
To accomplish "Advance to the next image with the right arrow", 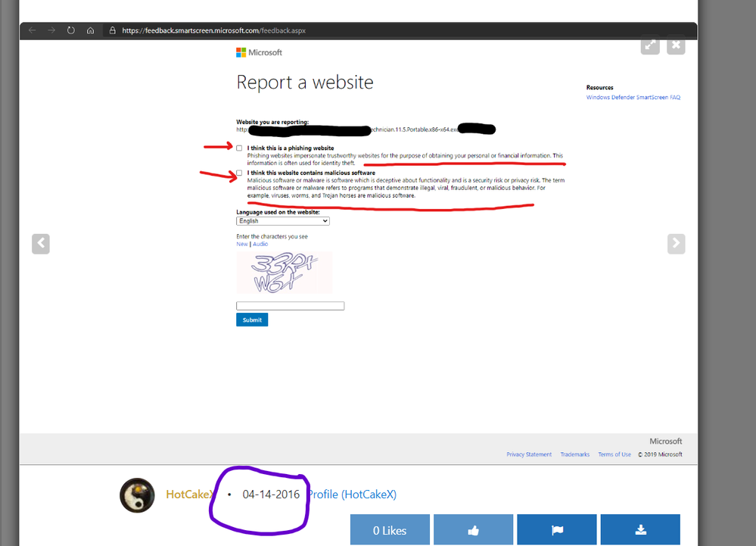I will click(x=676, y=243).
